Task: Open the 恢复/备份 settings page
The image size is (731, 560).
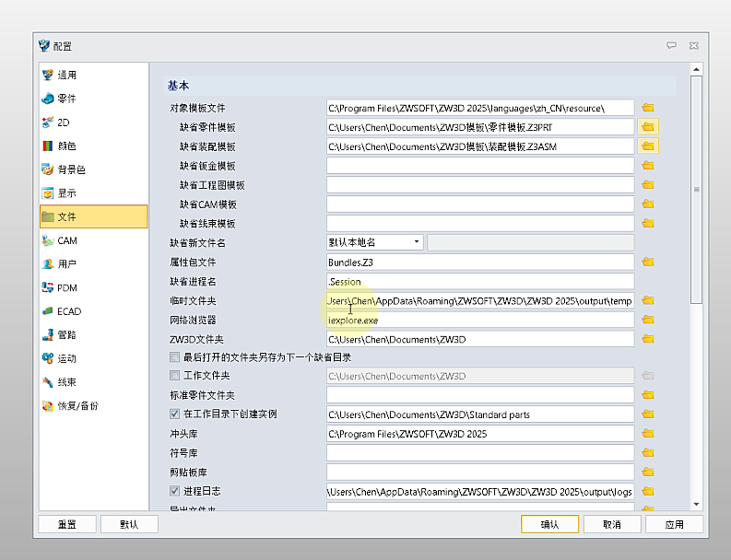Action: tap(77, 405)
